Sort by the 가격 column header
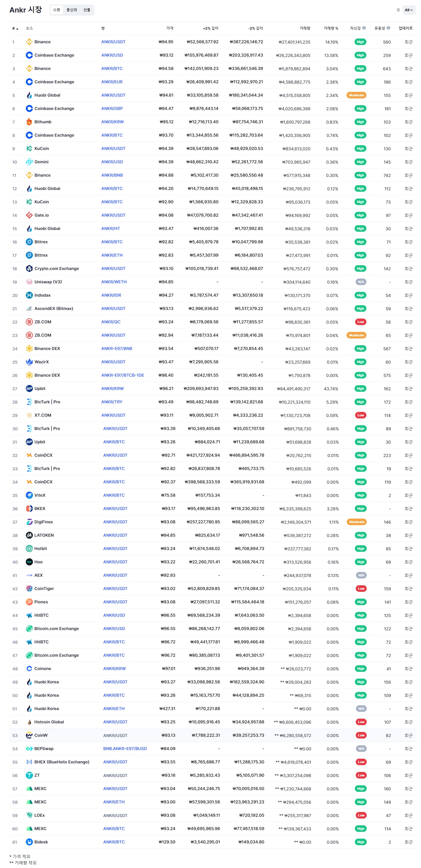421x868 pixels. (170, 28)
